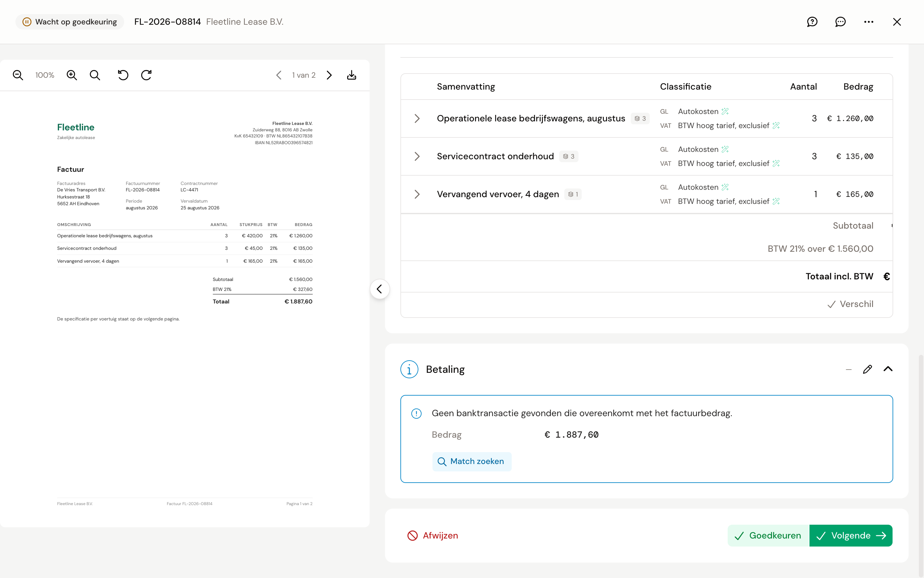Viewport: 924px width, 578px height.
Task: Approve invoice with Goedkeuren
Action: tap(768, 535)
